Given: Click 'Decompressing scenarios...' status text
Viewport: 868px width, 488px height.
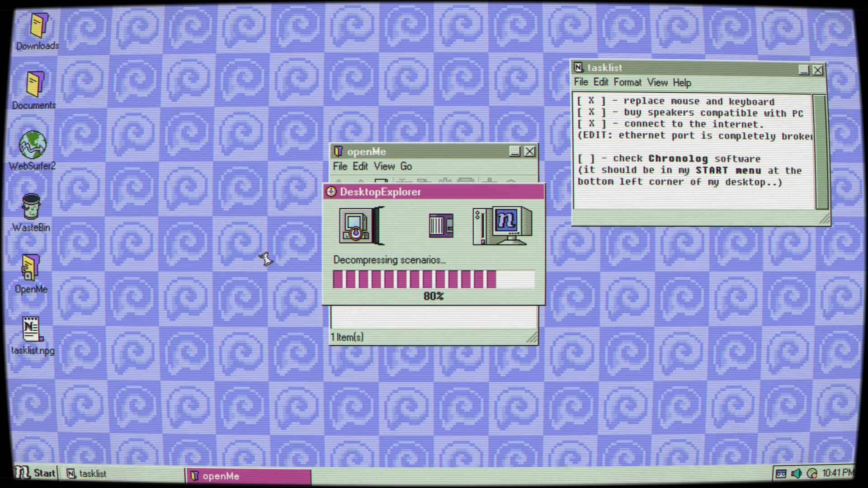Looking at the screenshot, I should [389, 260].
